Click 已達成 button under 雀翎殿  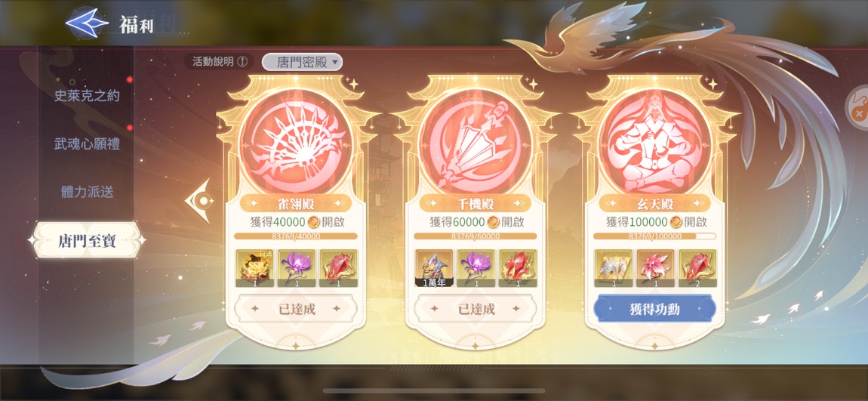pos(295,309)
